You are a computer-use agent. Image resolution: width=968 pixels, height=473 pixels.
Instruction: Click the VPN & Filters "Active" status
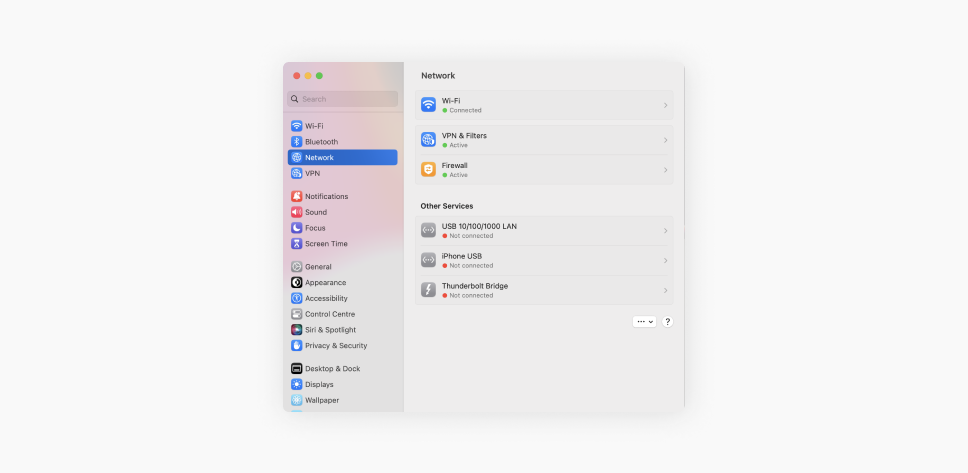point(459,145)
